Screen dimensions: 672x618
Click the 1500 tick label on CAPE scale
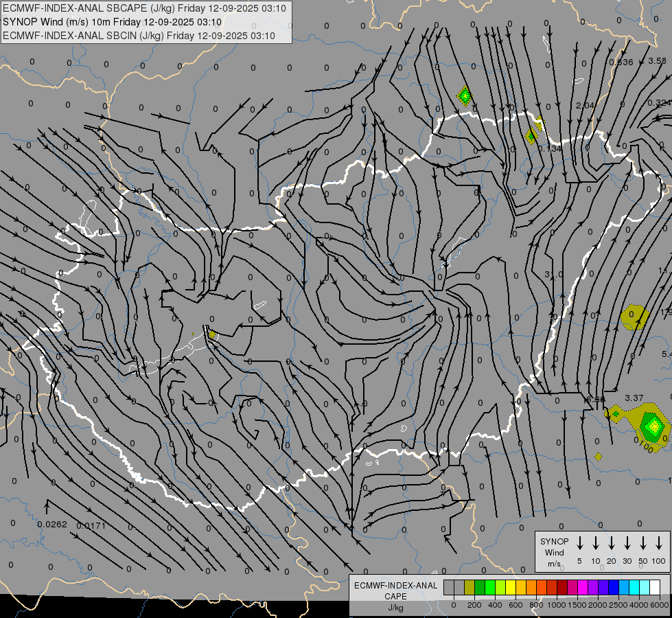(x=577, y=605)
